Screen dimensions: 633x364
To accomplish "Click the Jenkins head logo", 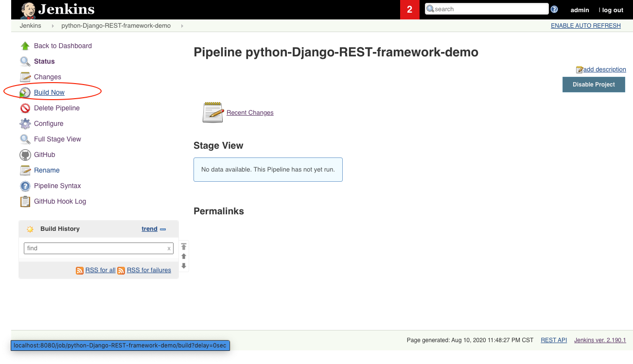I will pos(27,9).
